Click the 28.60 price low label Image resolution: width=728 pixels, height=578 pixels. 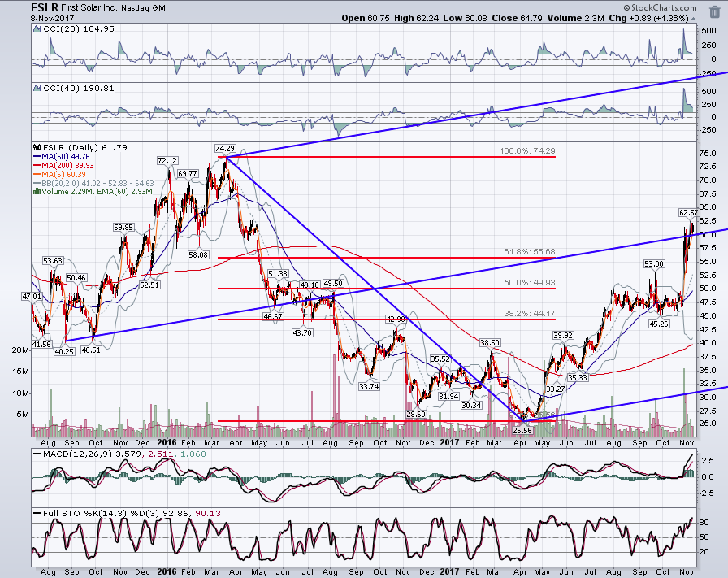[415, 414]
